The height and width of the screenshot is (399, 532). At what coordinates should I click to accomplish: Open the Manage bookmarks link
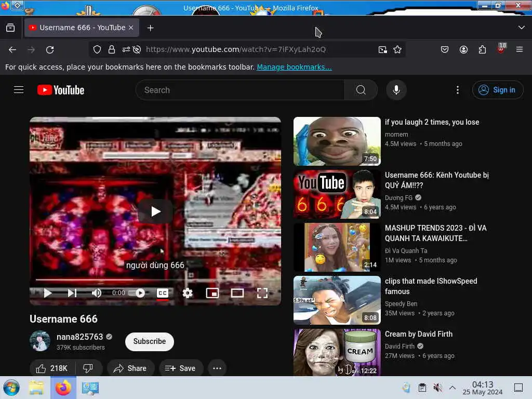[x=294, y=67]
